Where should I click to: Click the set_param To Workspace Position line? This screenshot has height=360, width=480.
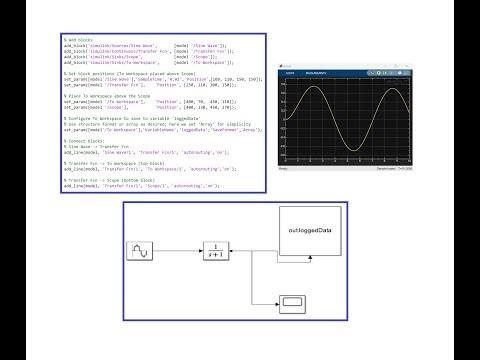point(150,102)
